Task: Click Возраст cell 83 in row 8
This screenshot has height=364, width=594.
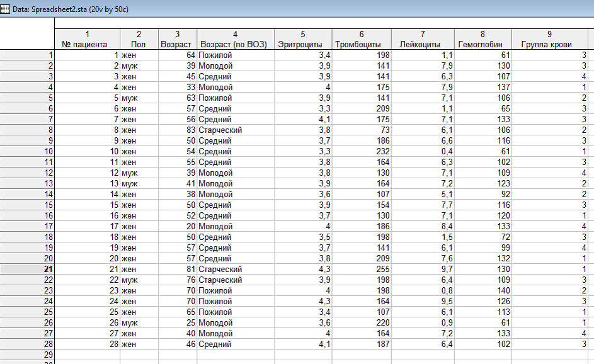Action: click(x=177, y=130)
